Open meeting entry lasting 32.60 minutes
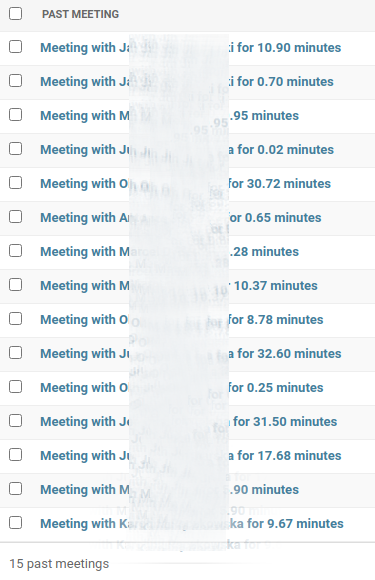 click(x=190, y=354)
